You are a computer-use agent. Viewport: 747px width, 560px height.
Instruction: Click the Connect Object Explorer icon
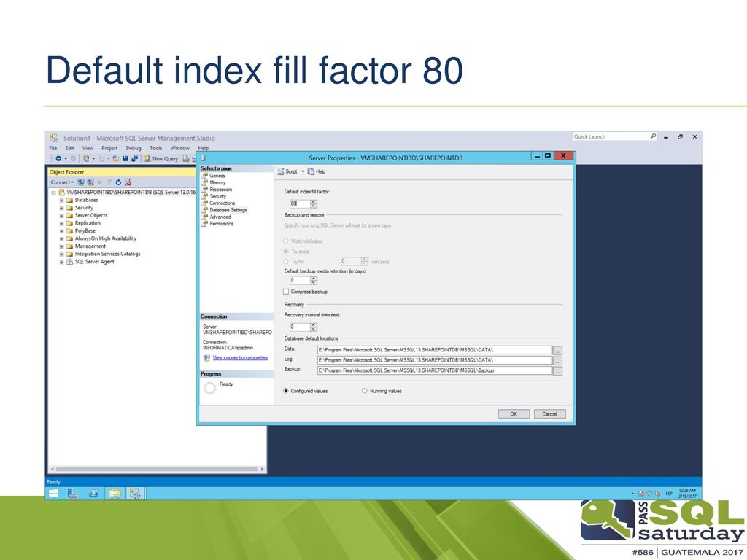(x=81, y=182)
